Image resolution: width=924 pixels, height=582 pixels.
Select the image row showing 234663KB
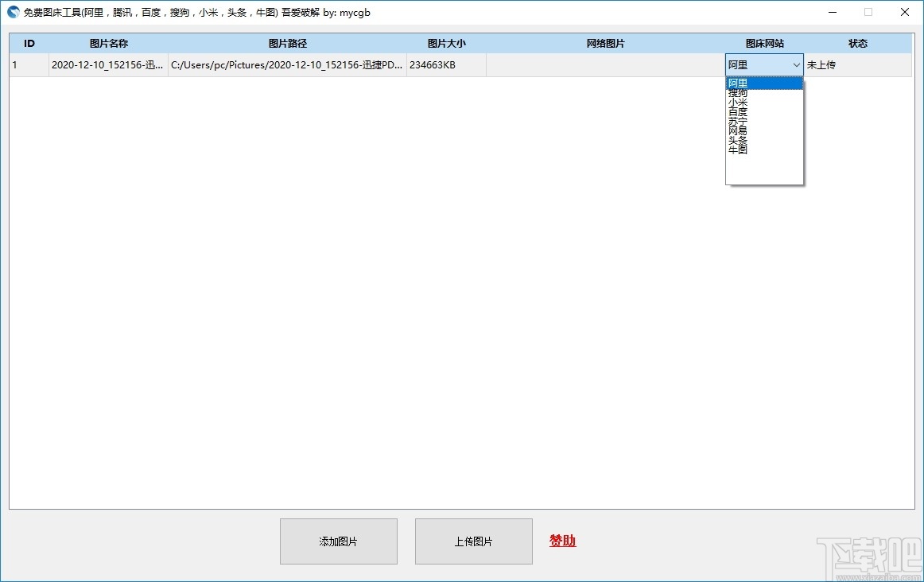(x=433, y=65)
